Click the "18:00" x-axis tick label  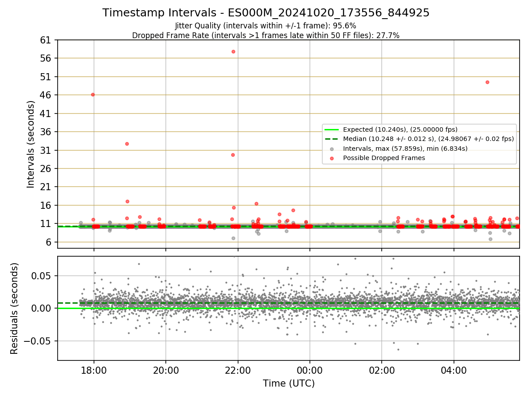tap(94, 370)
